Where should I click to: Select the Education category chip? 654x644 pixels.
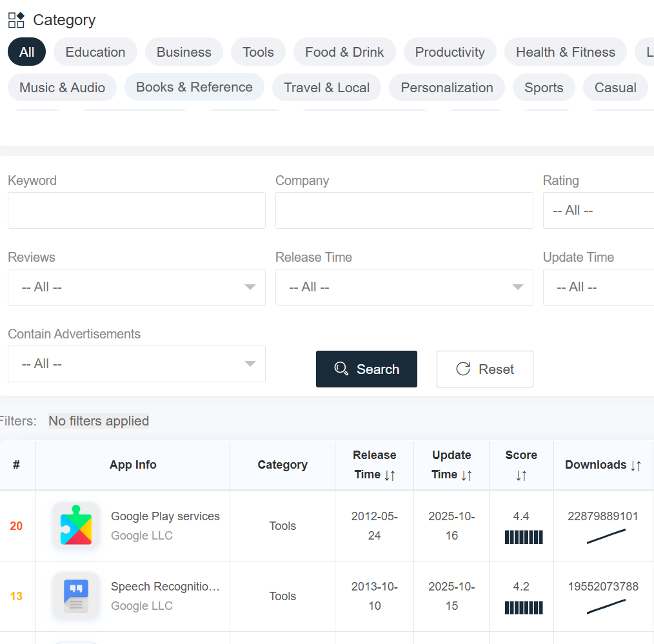coord(95,52)
